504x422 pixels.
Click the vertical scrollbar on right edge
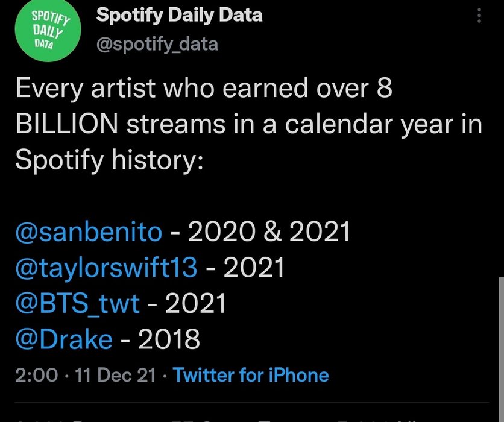point(502,350)
